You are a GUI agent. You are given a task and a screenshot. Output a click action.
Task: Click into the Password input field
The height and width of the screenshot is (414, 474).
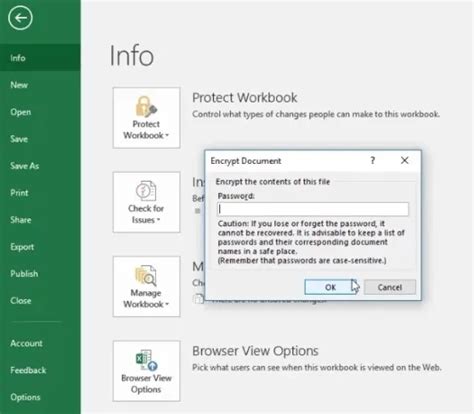click(313, 209)
